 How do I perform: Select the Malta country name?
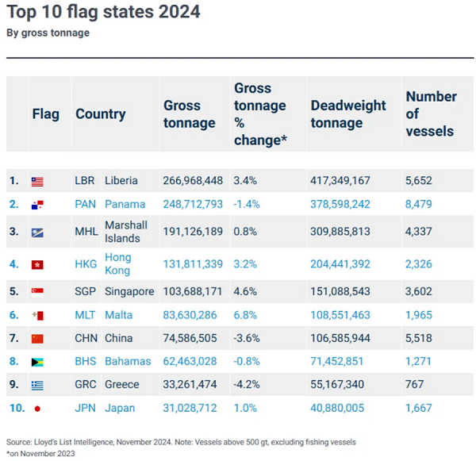click(118, 315)
